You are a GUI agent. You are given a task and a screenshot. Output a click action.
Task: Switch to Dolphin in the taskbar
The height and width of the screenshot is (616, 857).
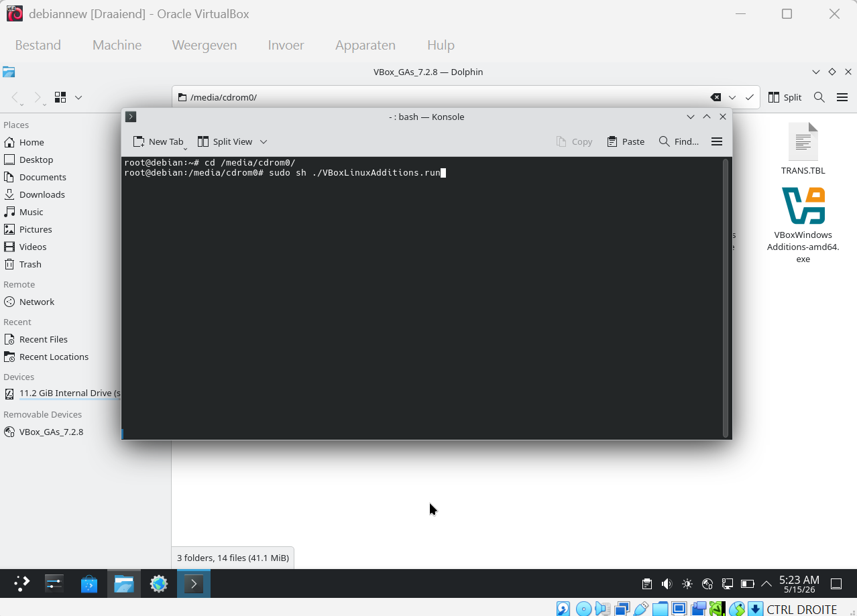(x=124, y=584)
